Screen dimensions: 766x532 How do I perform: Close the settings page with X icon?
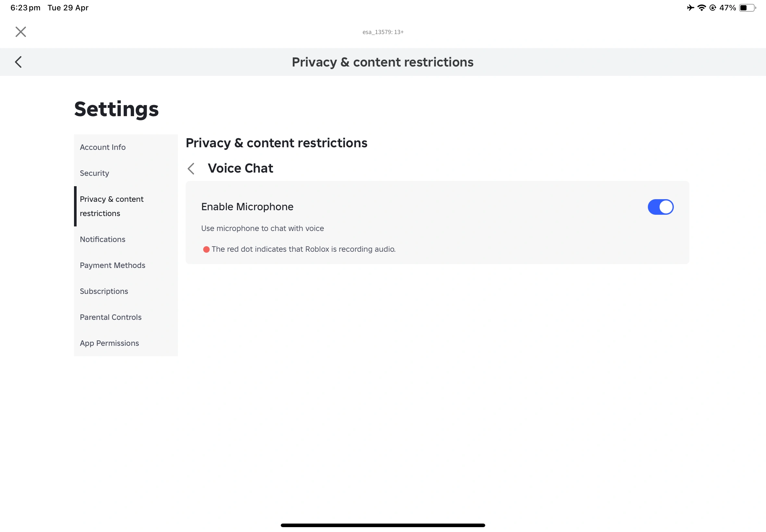point(21,32)
